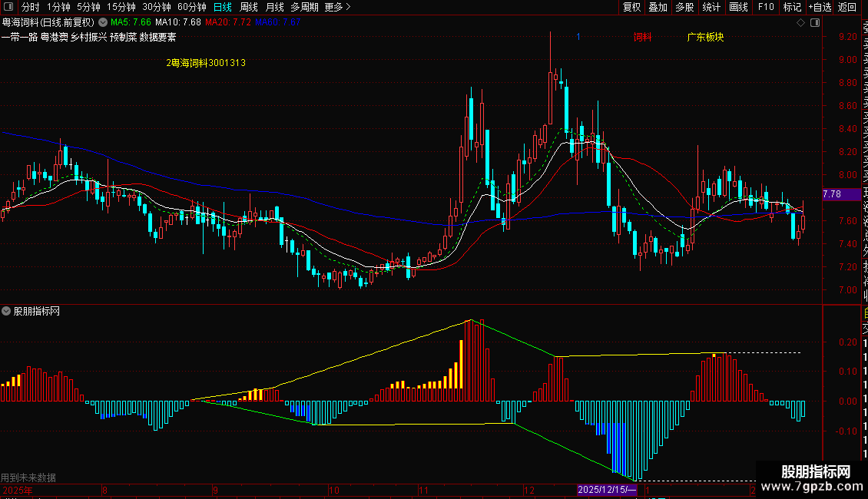Toggle the right side panel icon

click(x=815, y=22)
